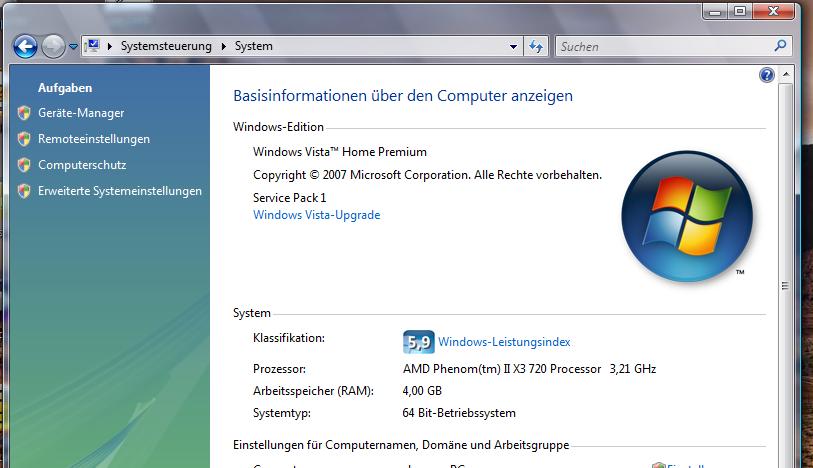Click the 'Systemtyp:' label
This screenshot has width=813, height=468.
[282, 413]
